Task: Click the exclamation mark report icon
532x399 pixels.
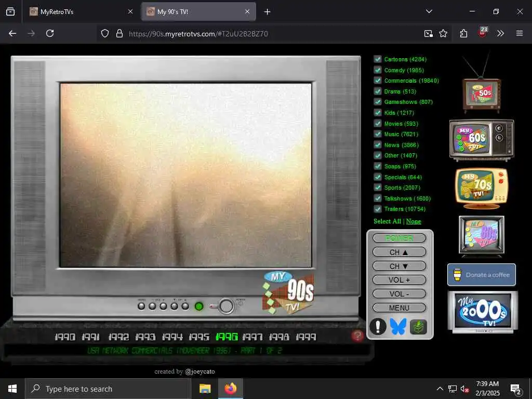Action: pos(378,326)
